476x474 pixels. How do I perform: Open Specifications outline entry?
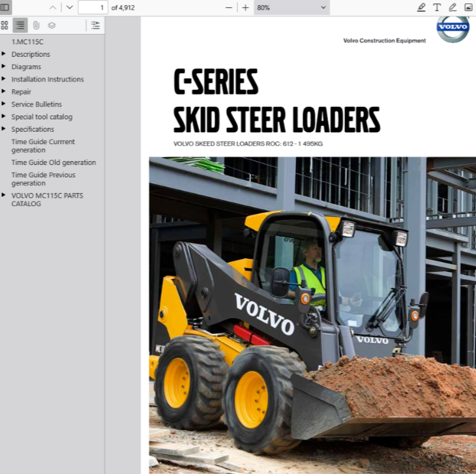coord(33,129)
